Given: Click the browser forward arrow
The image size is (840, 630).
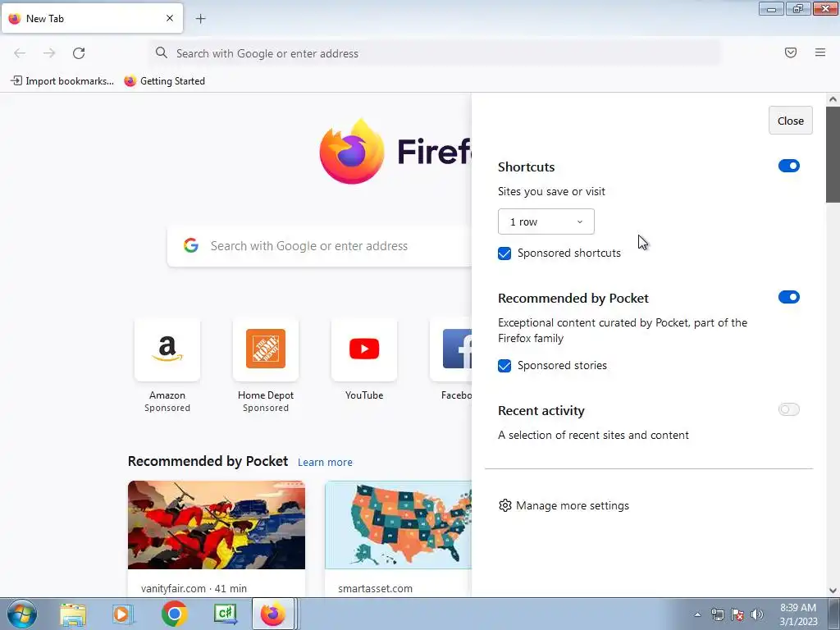Looking at the screenshot, I should coord(49,53).
